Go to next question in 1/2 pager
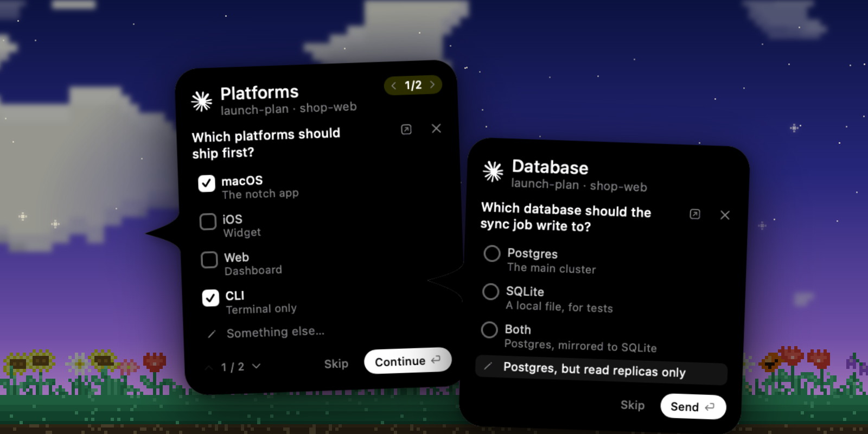The image size is (868, 434). (432, 85)
